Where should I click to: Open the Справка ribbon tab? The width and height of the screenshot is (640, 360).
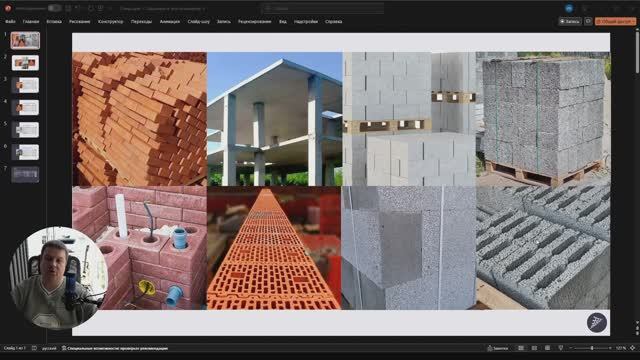coord(333,21)
